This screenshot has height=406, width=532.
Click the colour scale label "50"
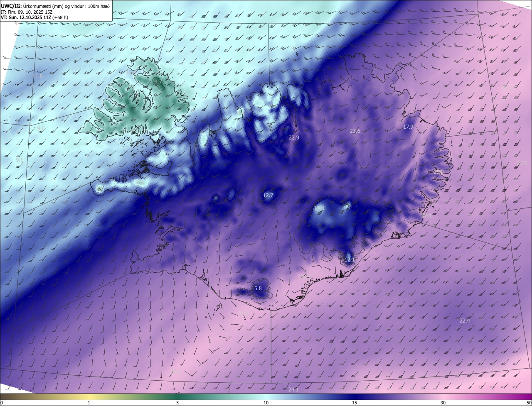(529, 403)
